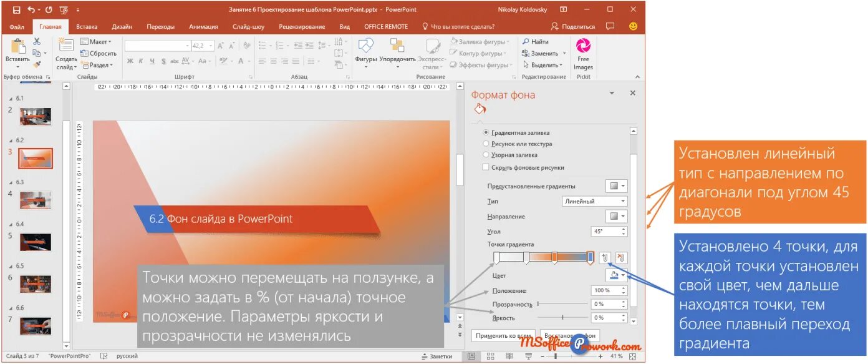
Task: Select the blue gradient stop at the slider's end
Action: [x=591, y=258]
